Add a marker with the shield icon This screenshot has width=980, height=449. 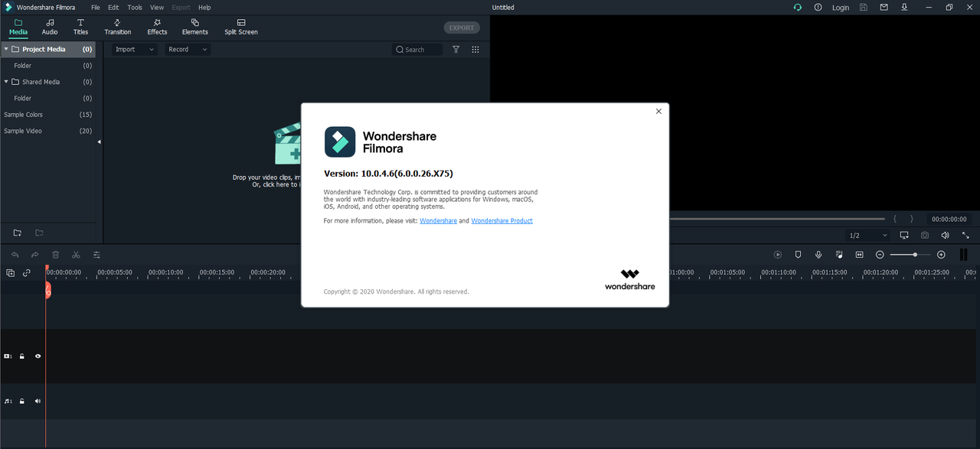tap(798, 255)
